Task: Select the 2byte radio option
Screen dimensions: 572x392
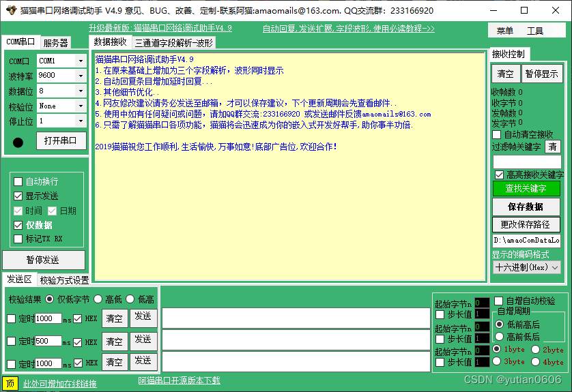Action: (x=535, y=350)
